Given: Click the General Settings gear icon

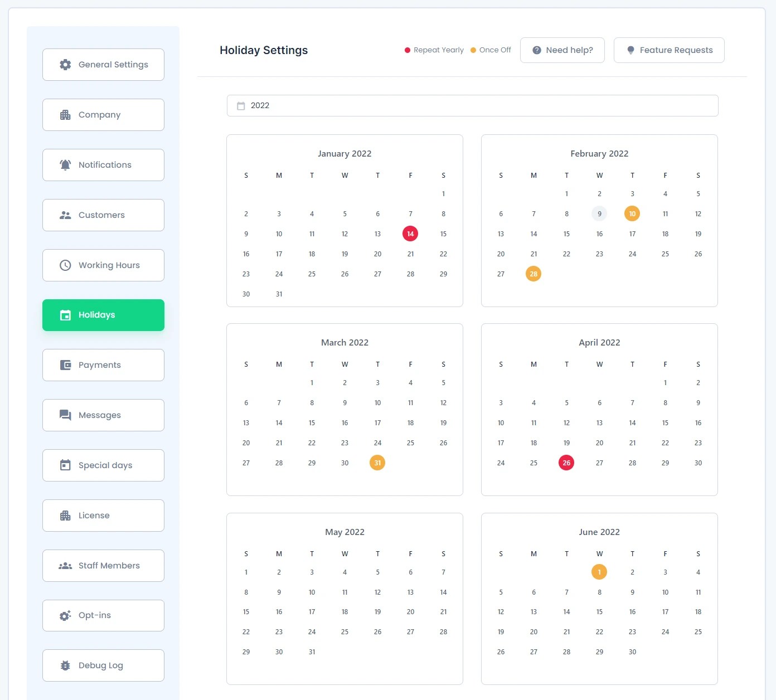Looking at the screenshot, I should coord(65,65).
